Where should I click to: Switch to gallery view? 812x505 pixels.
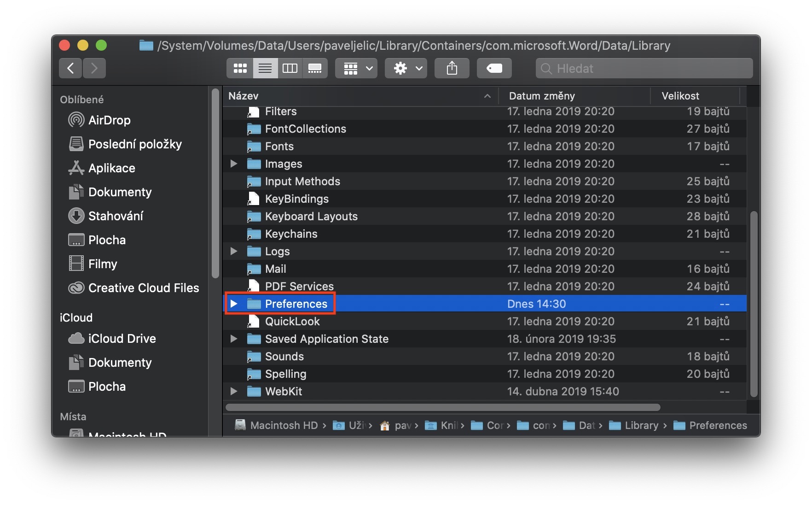point(315,68)
